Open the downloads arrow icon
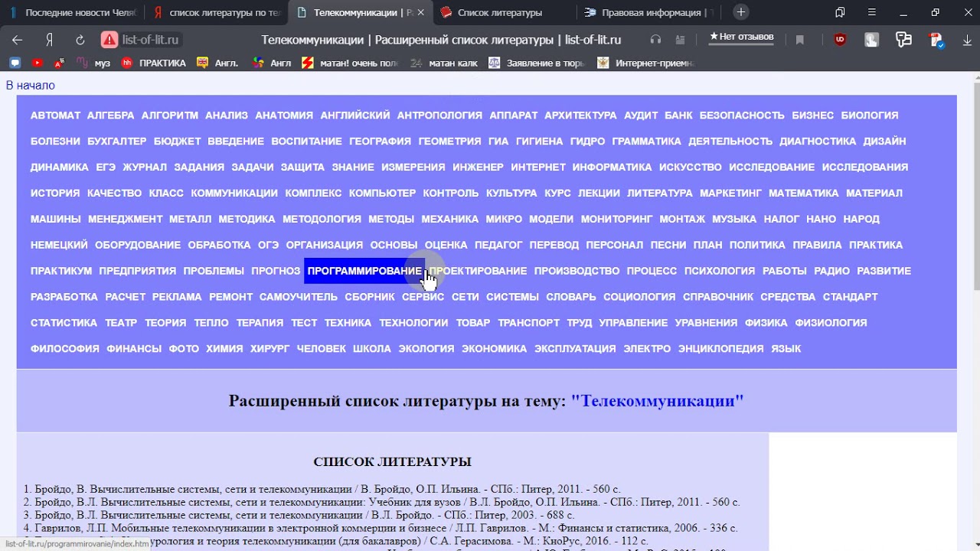Image resolution: width=980 pixels, height=551 pixels. click(x=967, y=40)
